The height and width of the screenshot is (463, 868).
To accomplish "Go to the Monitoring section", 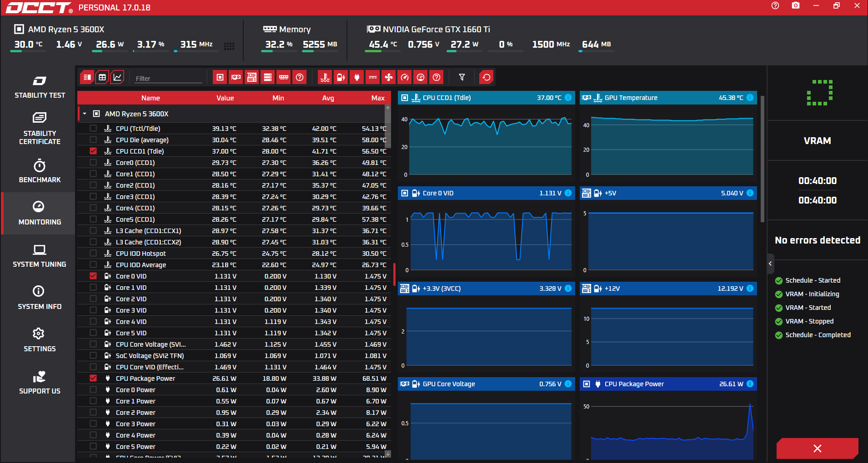I will 40,213.
